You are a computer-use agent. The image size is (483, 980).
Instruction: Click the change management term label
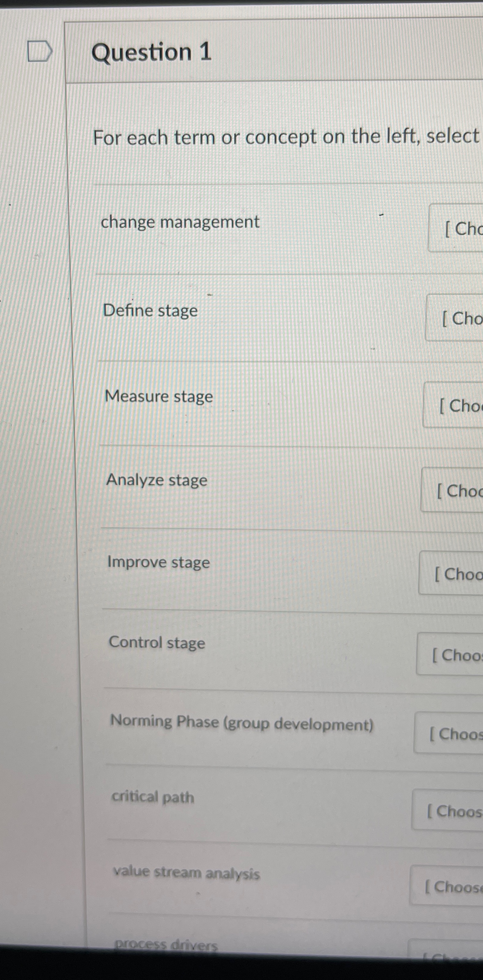(181, 222)
